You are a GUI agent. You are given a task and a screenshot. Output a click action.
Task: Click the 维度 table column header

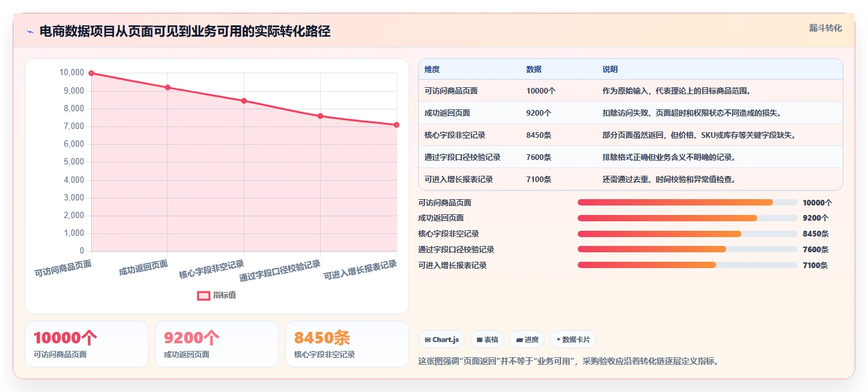tap(432, 70)
